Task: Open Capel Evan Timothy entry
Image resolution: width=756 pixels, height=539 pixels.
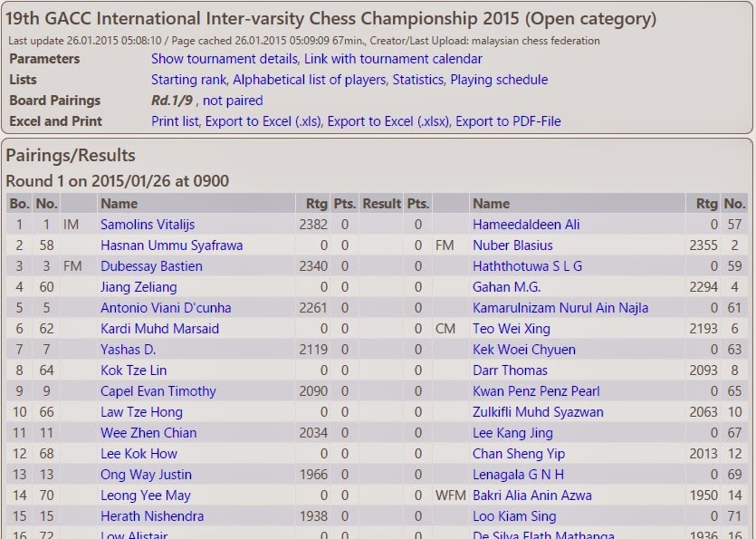Action: [x=158, y=391]
